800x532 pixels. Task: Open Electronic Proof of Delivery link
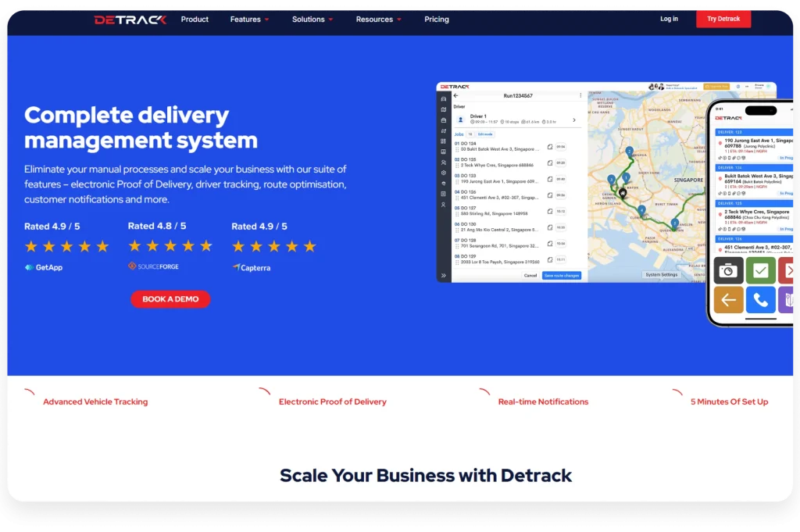pos(333,402)
